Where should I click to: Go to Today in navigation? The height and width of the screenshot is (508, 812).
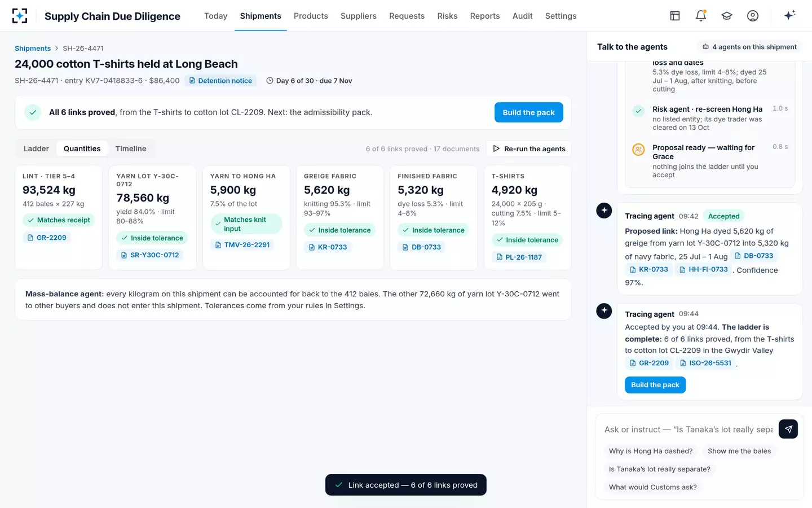tap(216, 16)
